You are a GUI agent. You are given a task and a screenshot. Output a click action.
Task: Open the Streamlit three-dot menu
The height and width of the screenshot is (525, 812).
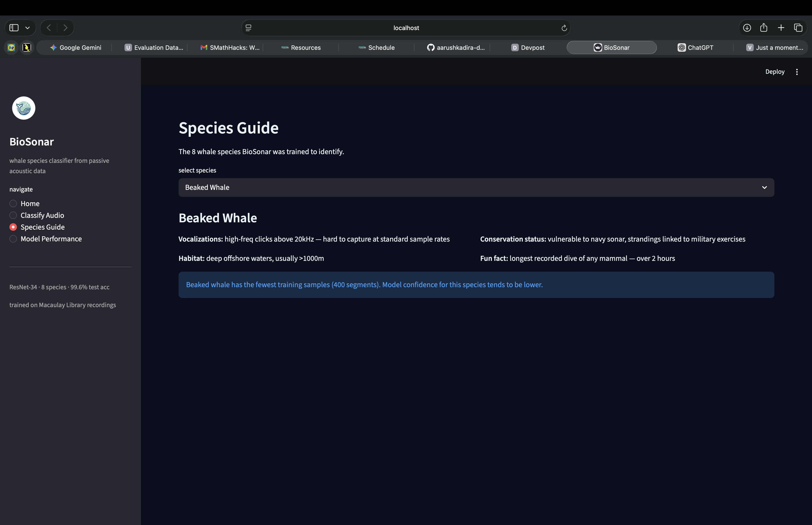(x=797, y=72)
